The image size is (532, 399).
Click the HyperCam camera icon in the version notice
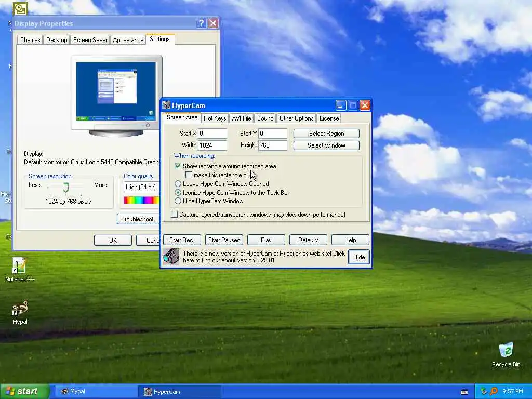(171, 257)
